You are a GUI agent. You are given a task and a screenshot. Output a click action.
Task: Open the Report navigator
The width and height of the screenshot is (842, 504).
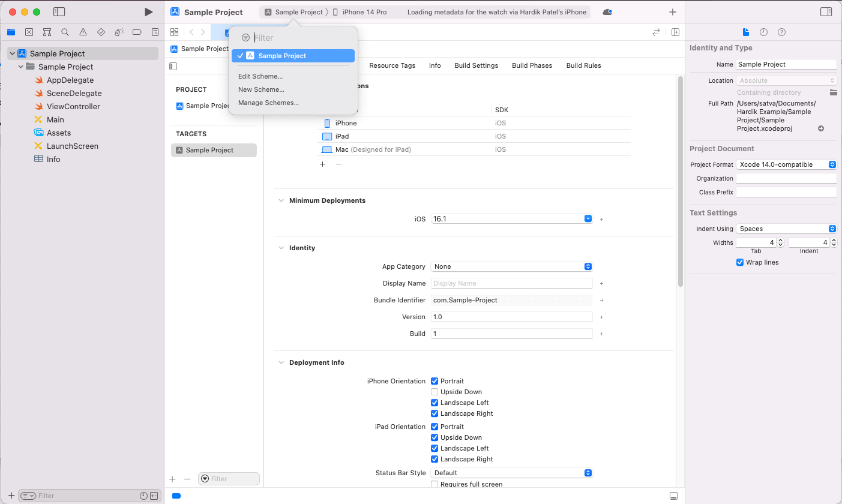[155, 32]
